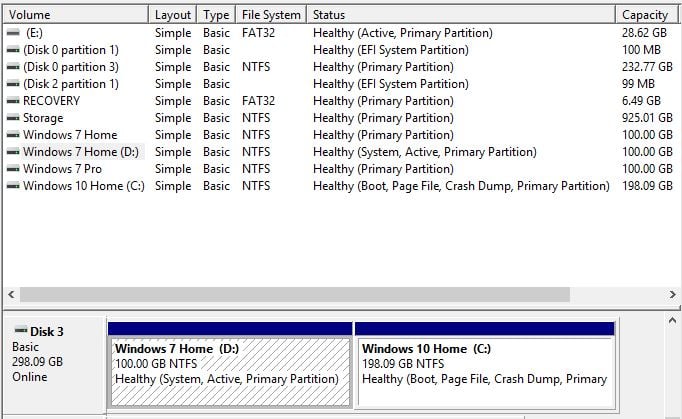
Task: Click the disk pane's scroll-up arrow
Action: [x=672, y=321]
